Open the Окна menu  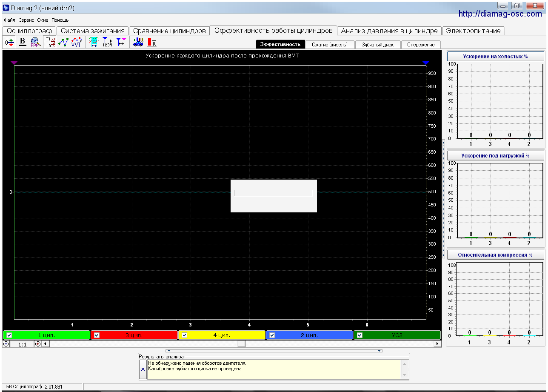point(43,20)
